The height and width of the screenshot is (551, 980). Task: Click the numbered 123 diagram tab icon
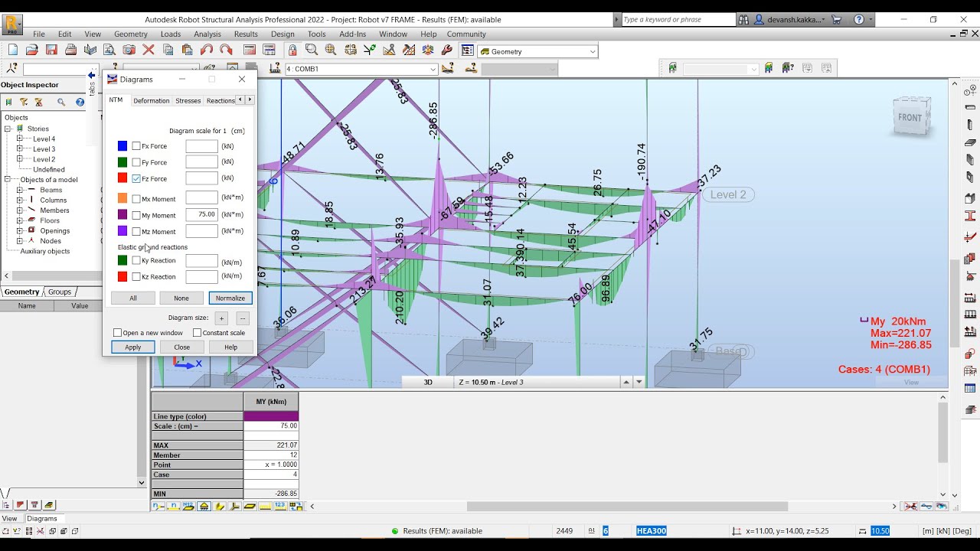280,506
